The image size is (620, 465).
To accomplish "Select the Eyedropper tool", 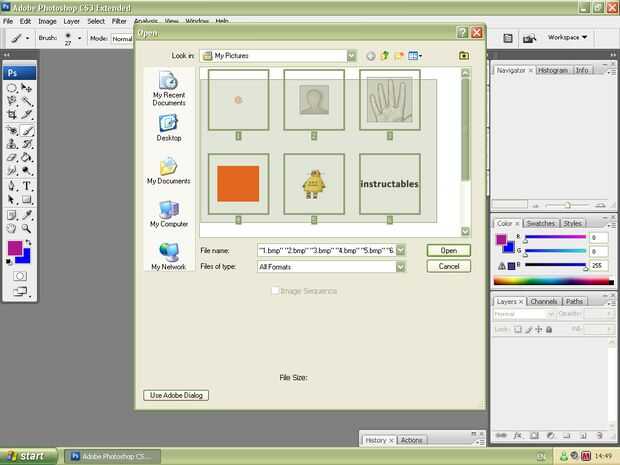I will tap(26, 215).
